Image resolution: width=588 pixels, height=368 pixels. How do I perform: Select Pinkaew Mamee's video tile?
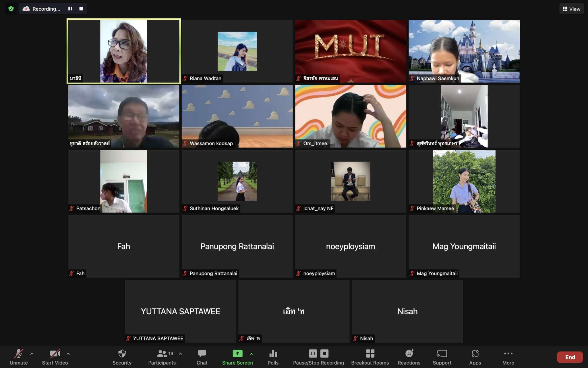(x=464, y=181)
